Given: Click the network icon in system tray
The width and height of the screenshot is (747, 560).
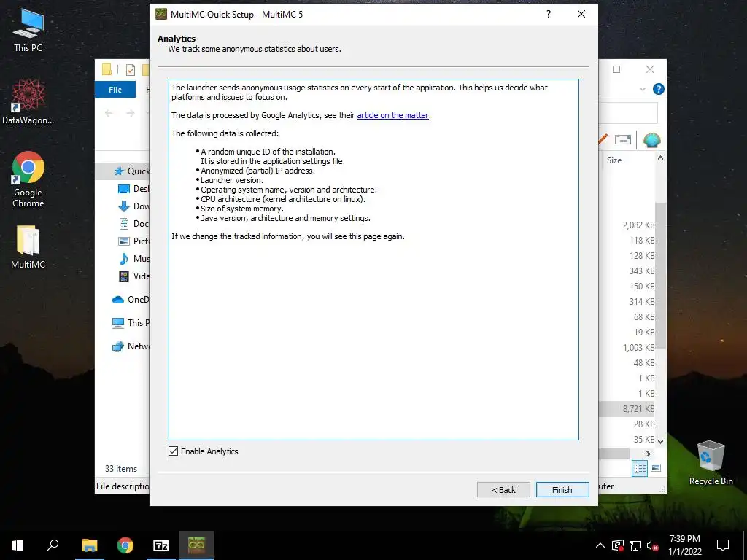Looking at the screenshot, I should coord(635,545).
